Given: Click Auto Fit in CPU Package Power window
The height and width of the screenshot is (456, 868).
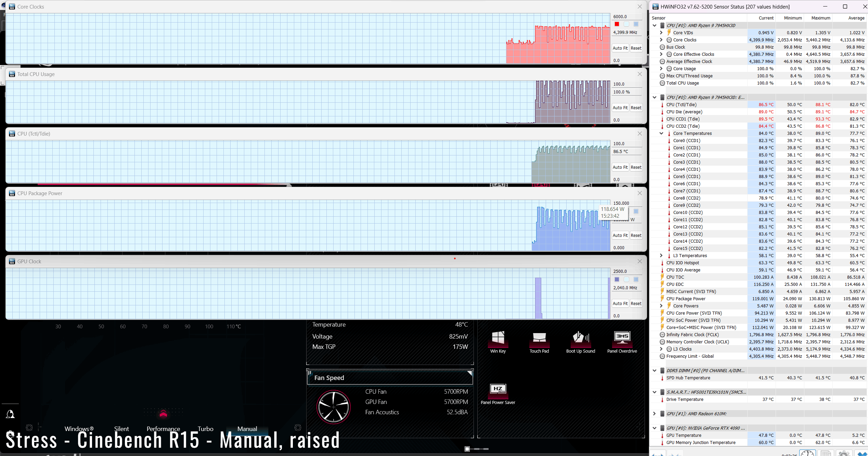Looking at the screenshot, I should pos(620,236).
